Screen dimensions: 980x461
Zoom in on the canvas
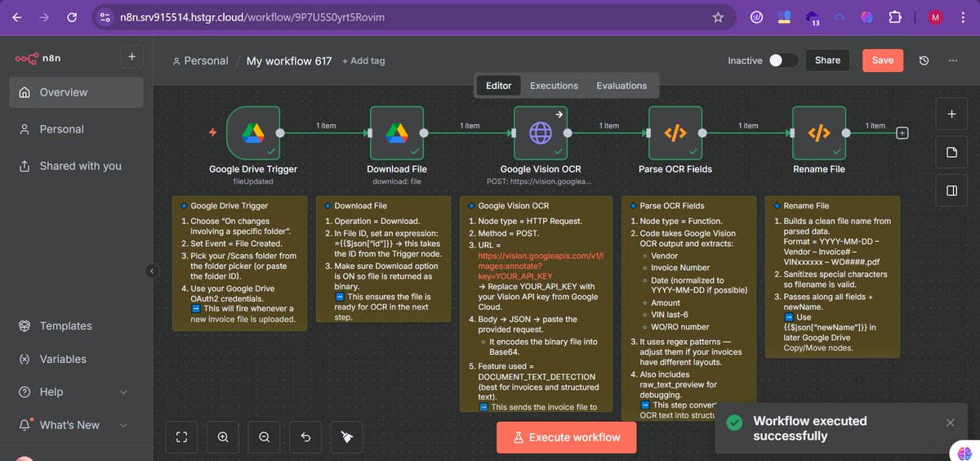coord(223,437)
